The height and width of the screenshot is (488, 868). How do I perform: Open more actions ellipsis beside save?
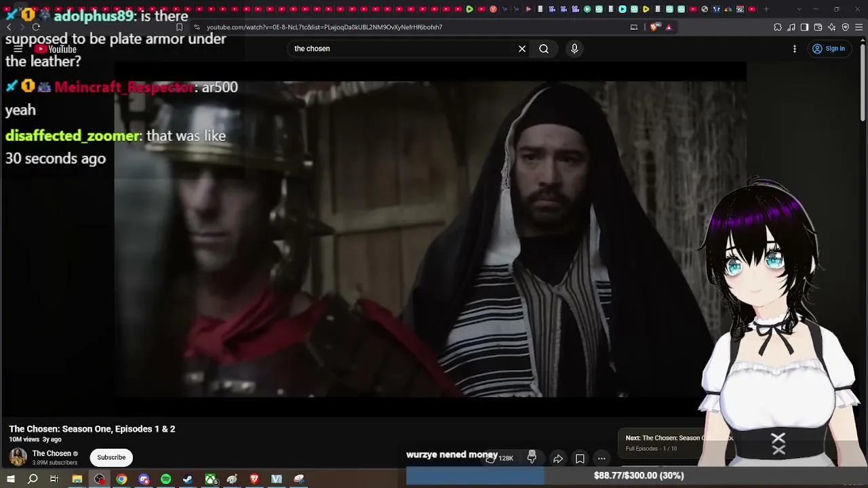tap(601, 459)
